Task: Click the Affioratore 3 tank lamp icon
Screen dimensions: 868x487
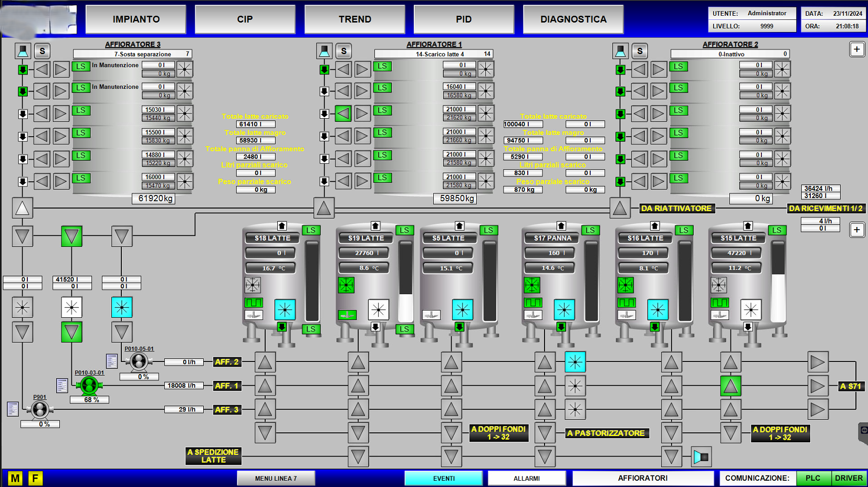Action: point(23,51)
